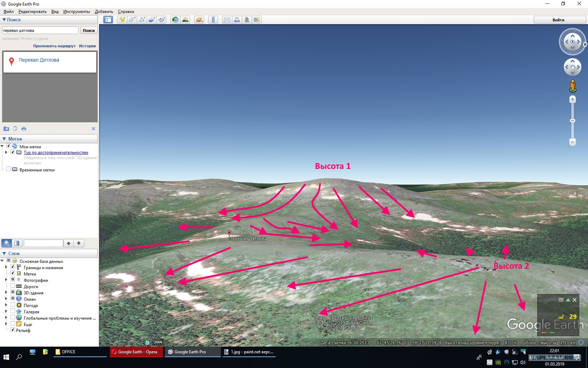Click the Войти sign-in button
Viewport: 588px width, 368px height.
(x=559, y=20)
